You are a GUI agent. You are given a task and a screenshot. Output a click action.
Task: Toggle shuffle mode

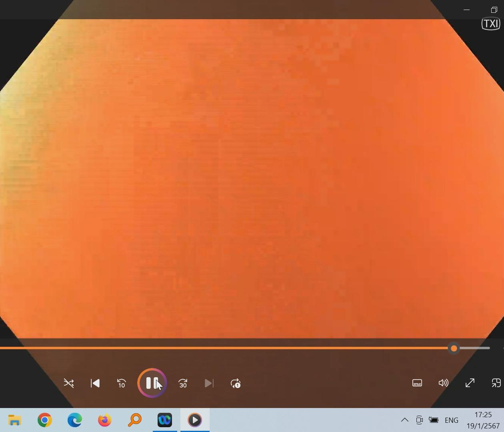[x=69, y=384]
